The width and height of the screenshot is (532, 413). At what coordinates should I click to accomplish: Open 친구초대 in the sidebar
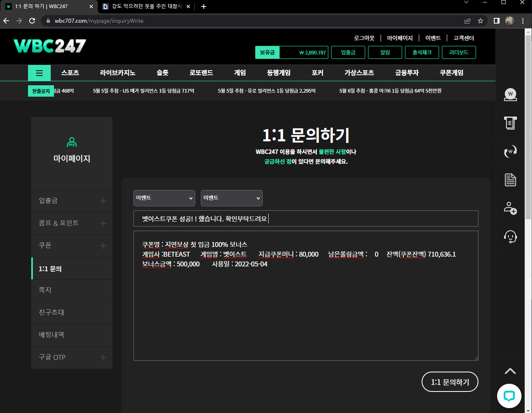72,313
